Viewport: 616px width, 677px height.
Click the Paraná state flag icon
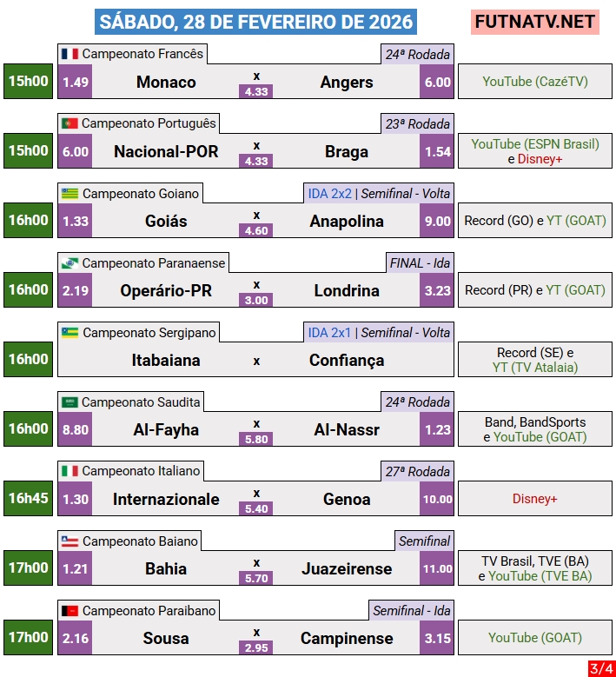[x=70, y=262]
